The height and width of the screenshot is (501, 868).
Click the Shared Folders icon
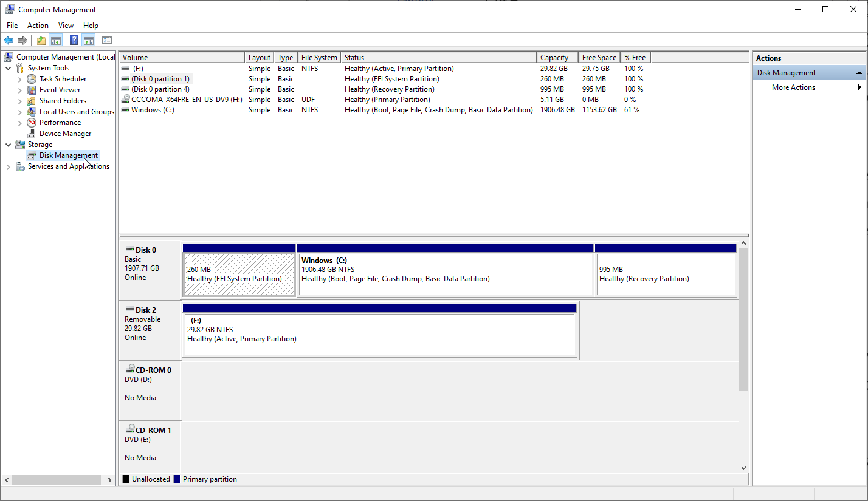point(32,101)
